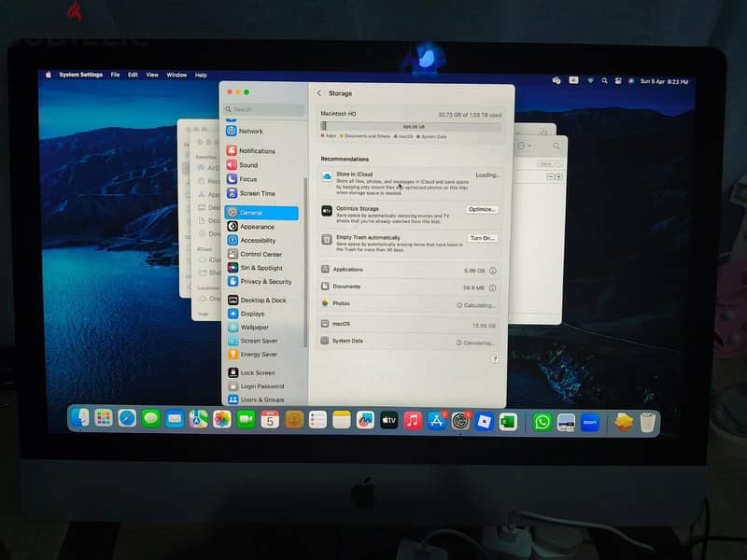Click the Turn On... button for Empty Trash

coord(482,238)
